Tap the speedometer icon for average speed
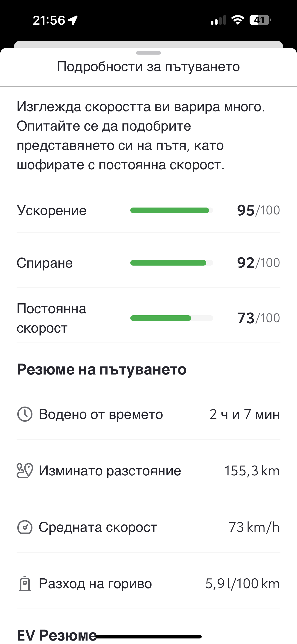This screenshot has height=644, width=297. pyautogui.click(x=25, y=527)
